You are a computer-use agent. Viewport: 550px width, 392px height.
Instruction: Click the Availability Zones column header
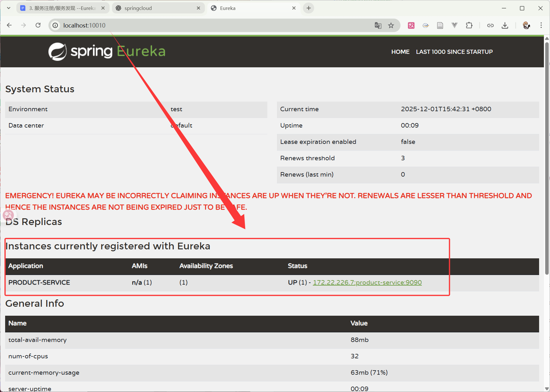pyautogui.click(x=206, y=266)
